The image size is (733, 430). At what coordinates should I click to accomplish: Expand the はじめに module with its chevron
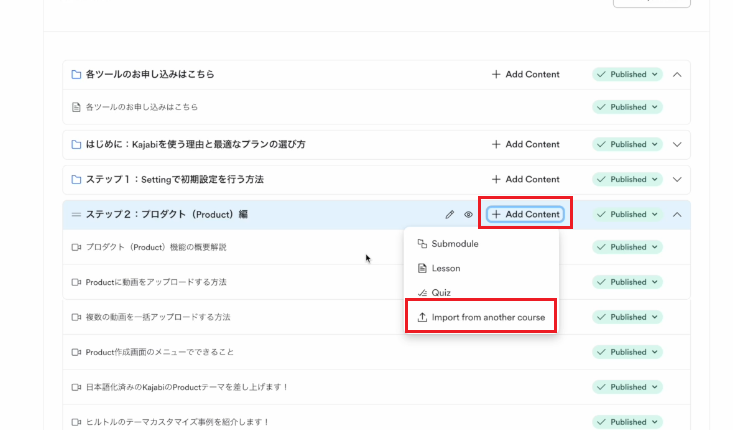coord(677,144)
